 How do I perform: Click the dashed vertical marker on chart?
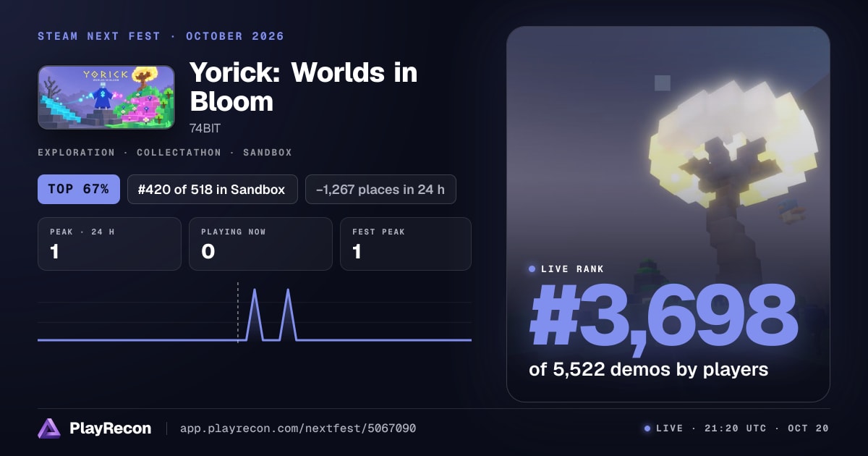click(x=237, y=312)
